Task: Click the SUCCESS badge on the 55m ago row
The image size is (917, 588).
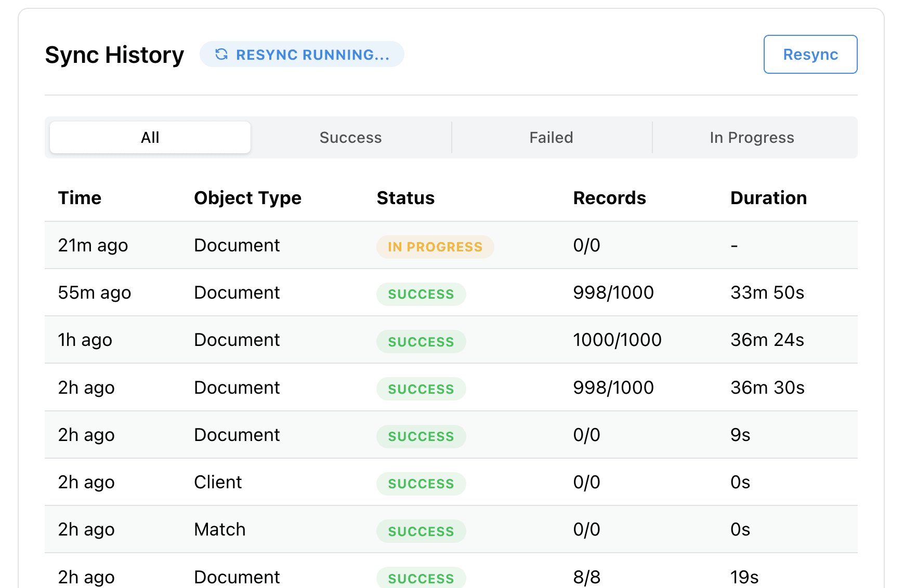Action: click(421, 294)
